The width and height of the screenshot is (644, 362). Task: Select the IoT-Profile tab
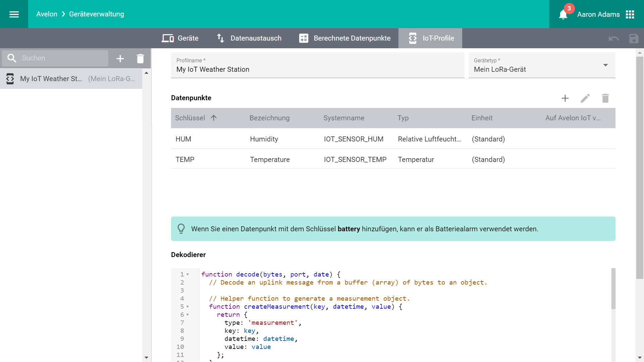[430, 38]
